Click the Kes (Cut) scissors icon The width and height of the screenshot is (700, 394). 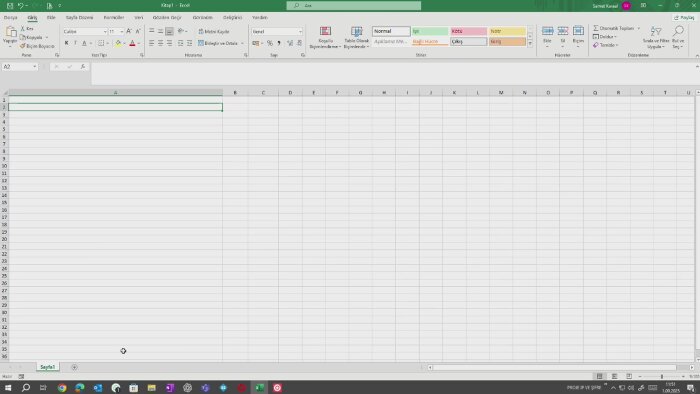tap(23, 29)
